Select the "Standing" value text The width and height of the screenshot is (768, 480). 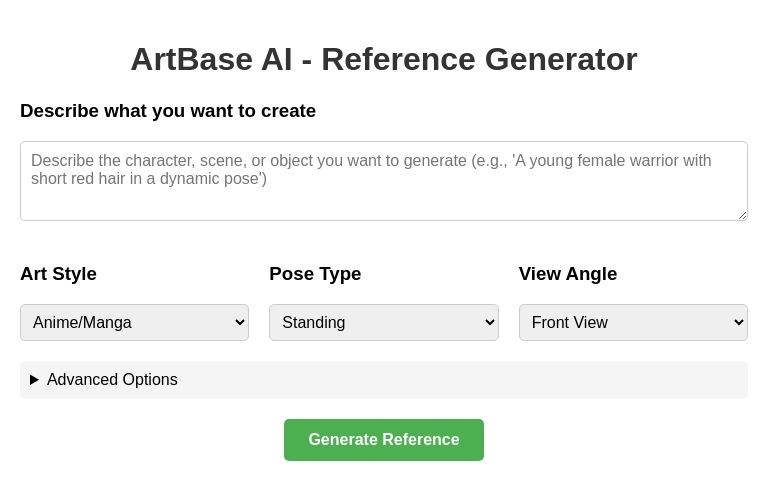[314, 322]
